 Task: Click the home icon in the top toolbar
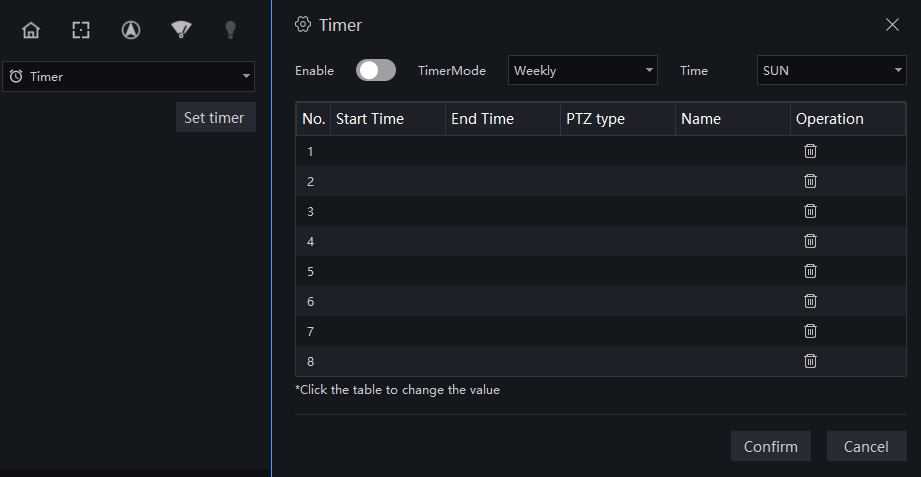[x=31, y=30]
